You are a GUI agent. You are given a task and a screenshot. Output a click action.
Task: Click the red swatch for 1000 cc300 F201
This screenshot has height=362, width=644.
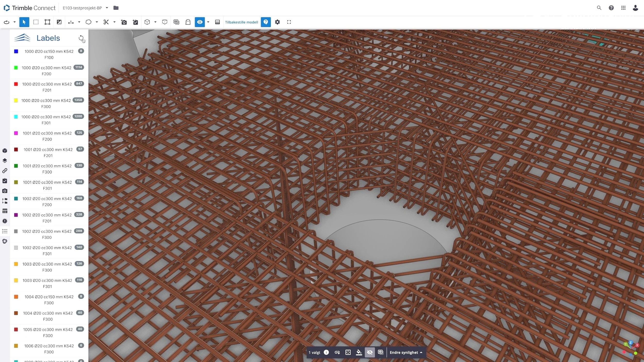pos(16,84)
